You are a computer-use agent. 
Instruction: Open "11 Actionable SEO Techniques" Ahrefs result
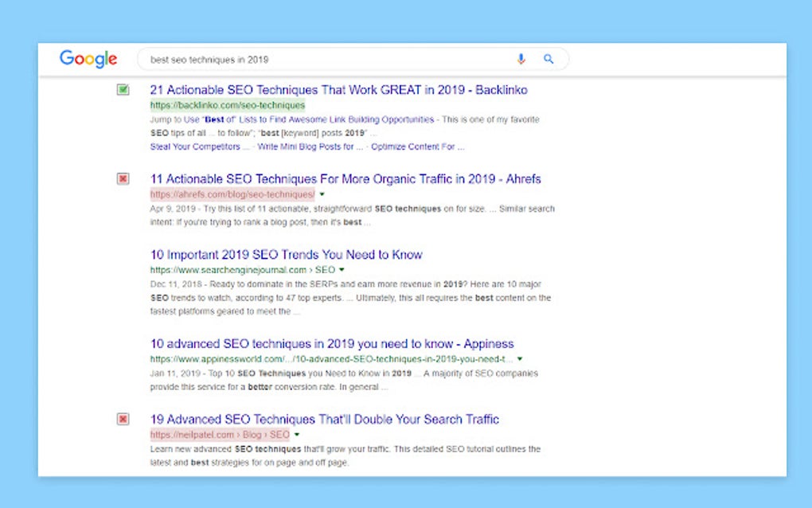point(345,178)
